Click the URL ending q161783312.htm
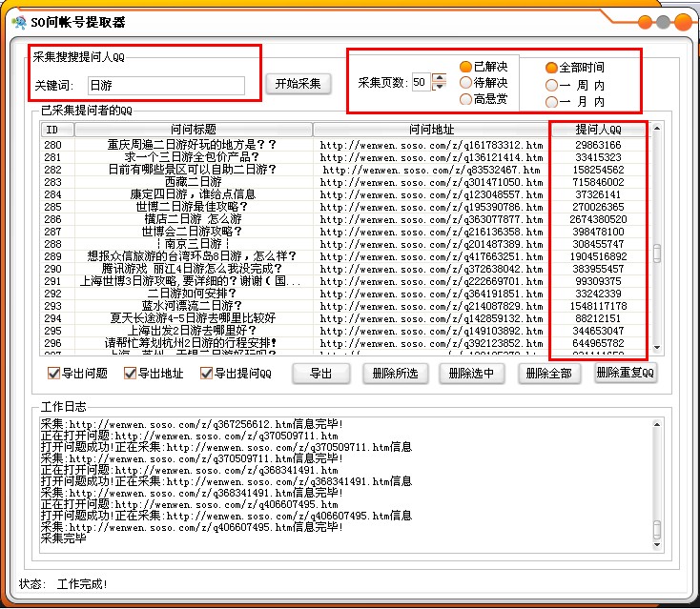This screenshot has width=700, height=609. [x=431, y=145]
